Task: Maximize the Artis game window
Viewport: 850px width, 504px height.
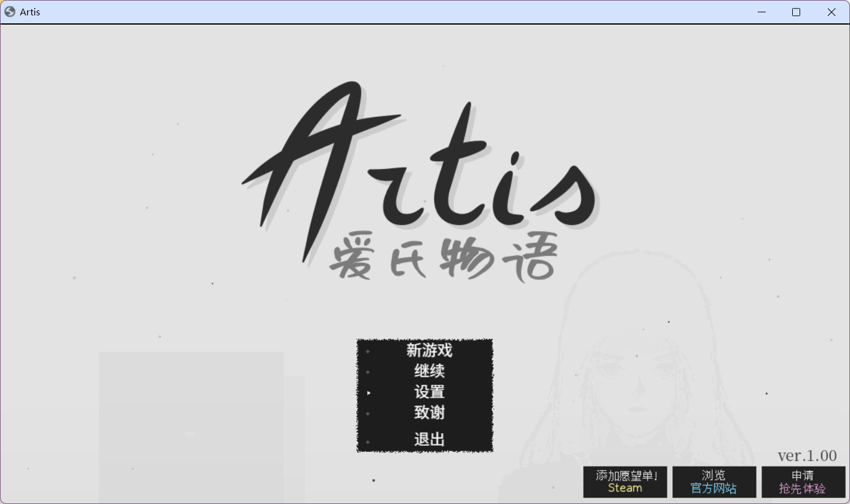Action: (796, 12)
